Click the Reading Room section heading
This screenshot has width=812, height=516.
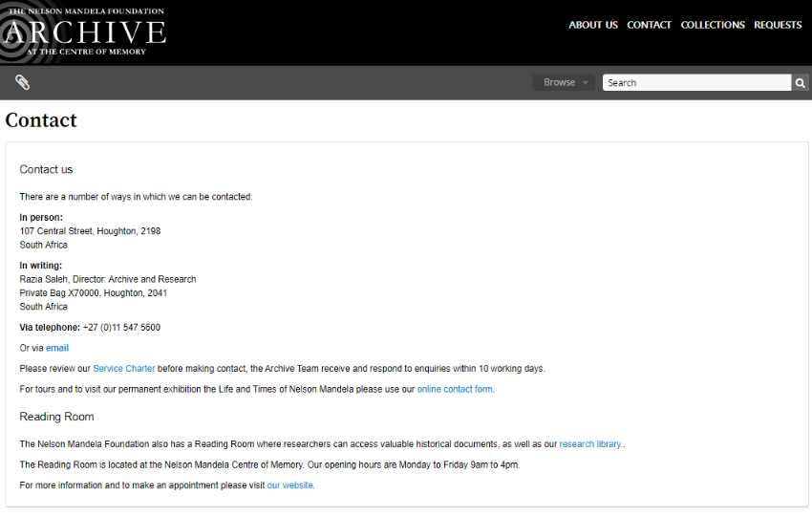[56, 417]
